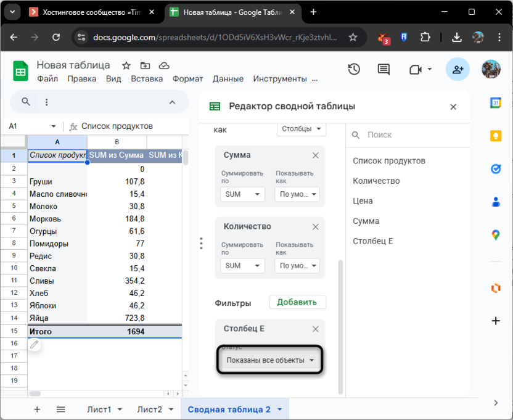Click Добавить button next to Фильтры
The image size is (513, 420).
click(x=297, y=302)
